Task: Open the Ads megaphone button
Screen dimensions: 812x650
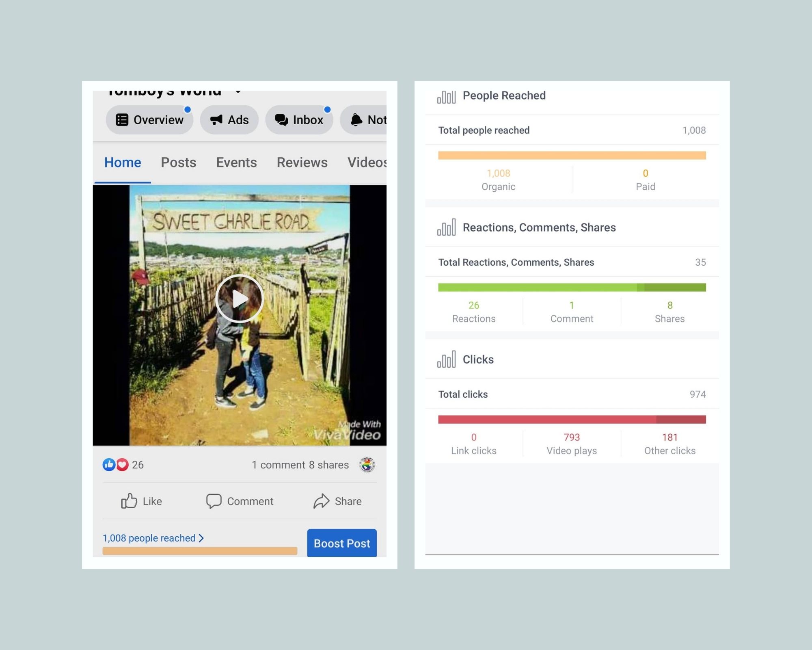Action: click(229, 120)
